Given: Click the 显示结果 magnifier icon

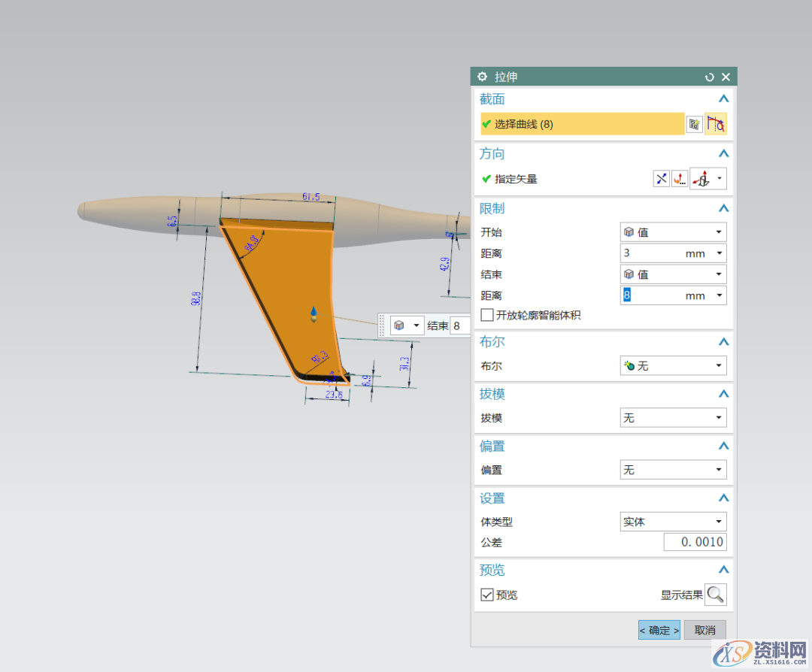Looking at the screenshot, I should (715, 594).
